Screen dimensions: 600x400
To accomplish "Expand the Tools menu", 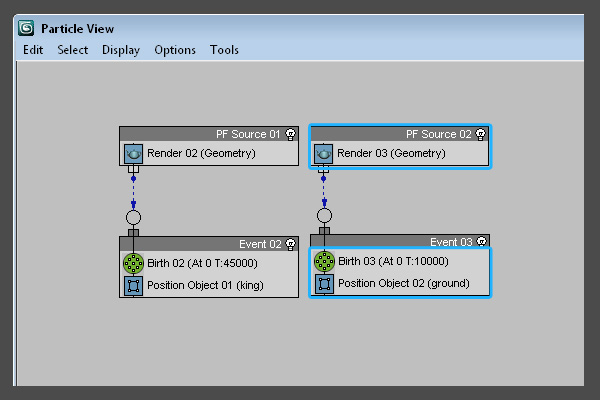I will click(224, 50).
